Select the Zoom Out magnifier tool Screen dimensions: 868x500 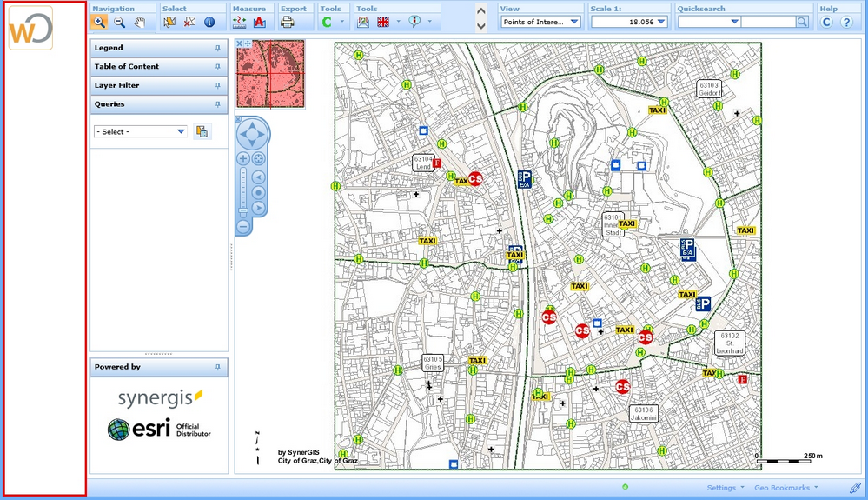(x=120, y=23)
